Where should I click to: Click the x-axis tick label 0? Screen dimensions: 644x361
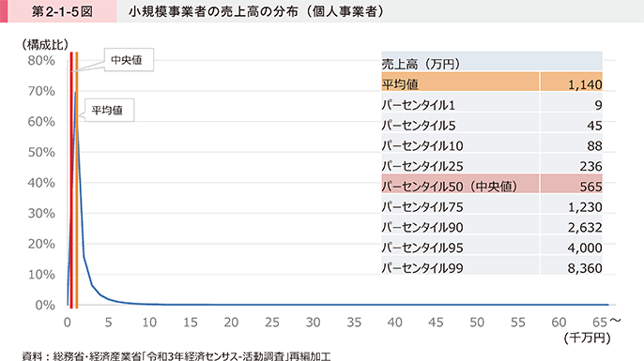(68, 323)
